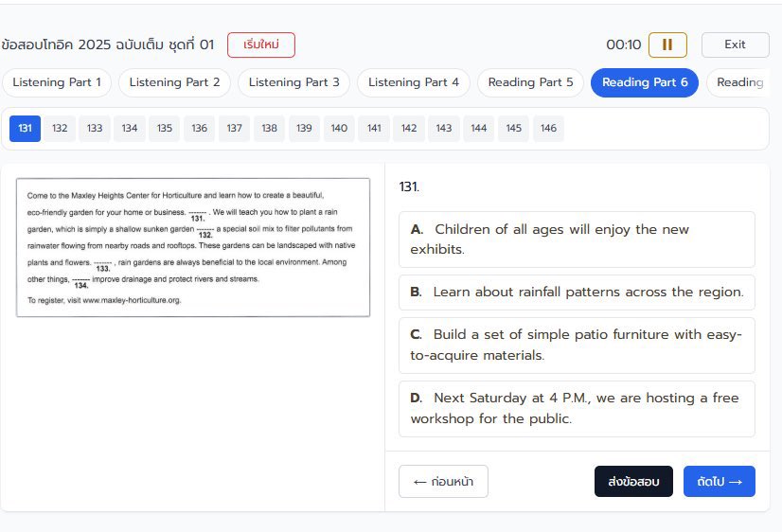
Task: Choose answer C about patio furniture
Action: [x=577, y=345]
